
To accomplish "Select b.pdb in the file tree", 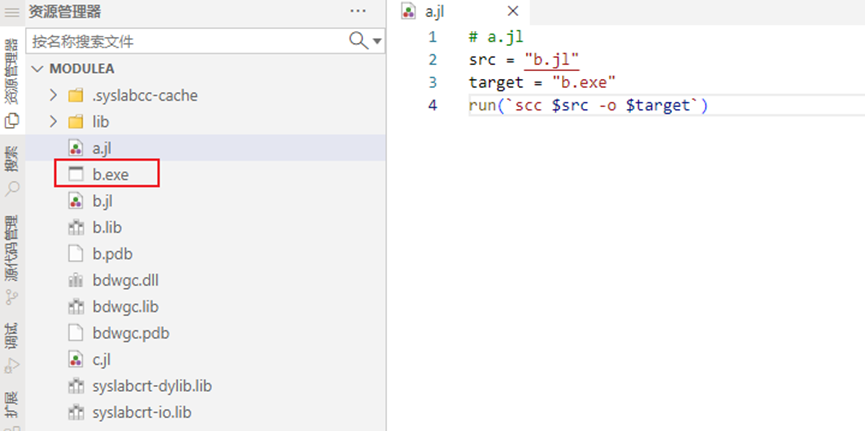I will [205, 254].
